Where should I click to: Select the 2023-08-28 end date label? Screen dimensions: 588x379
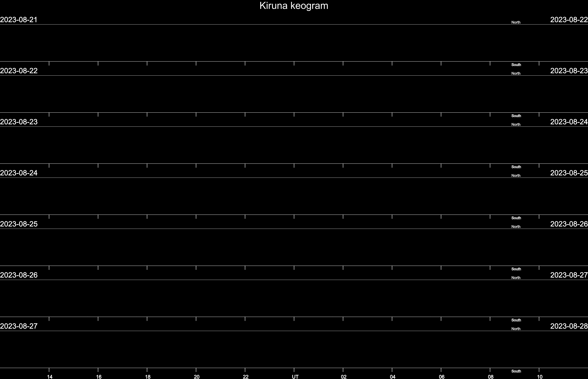point(569,326)
